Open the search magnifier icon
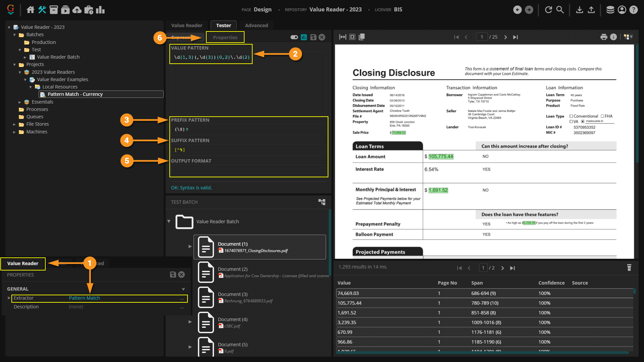Image resolution: width=644 pixels, height=362 pixels. coord(560,10)
